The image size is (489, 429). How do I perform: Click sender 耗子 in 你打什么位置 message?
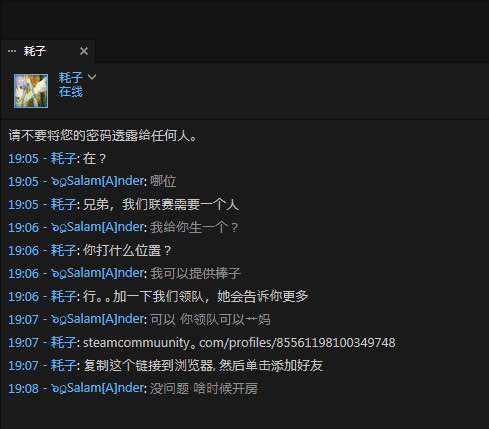pyautogui.click(x=63, y=250)
